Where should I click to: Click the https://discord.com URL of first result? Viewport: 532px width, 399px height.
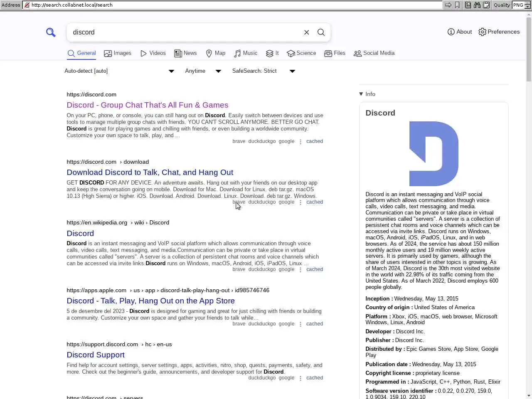point(91,95)
